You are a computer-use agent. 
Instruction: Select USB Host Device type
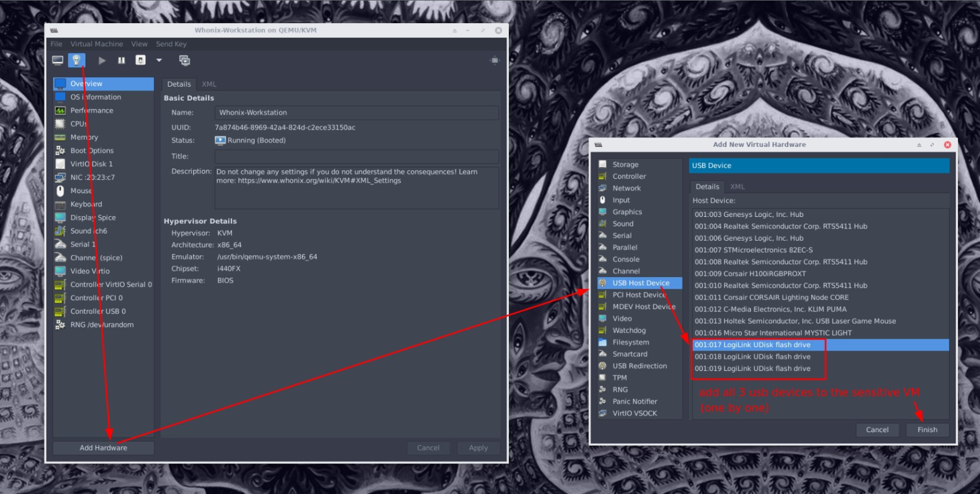(639, 283)
